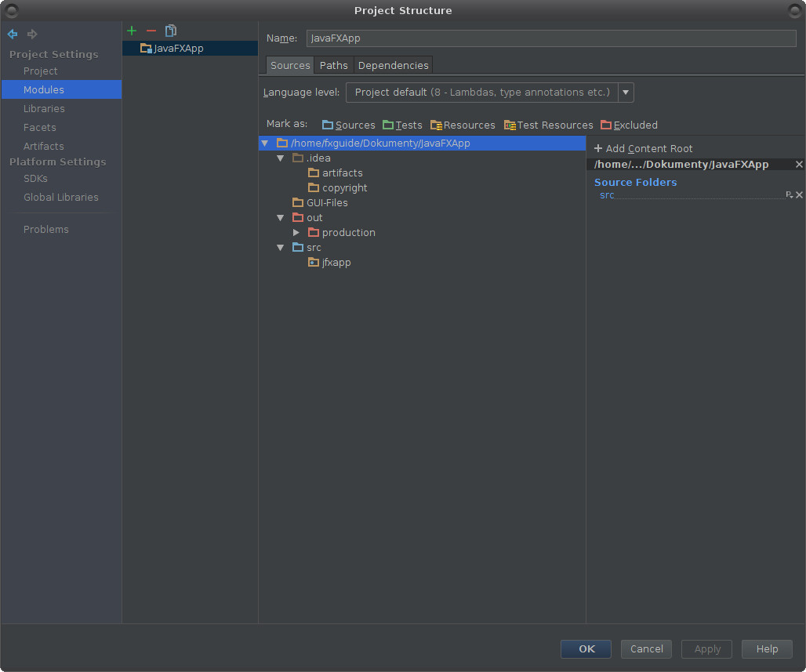Collapse the /home/fxguide/Dokumenty/JavaFXApp root node

click(x=265, y=143)
